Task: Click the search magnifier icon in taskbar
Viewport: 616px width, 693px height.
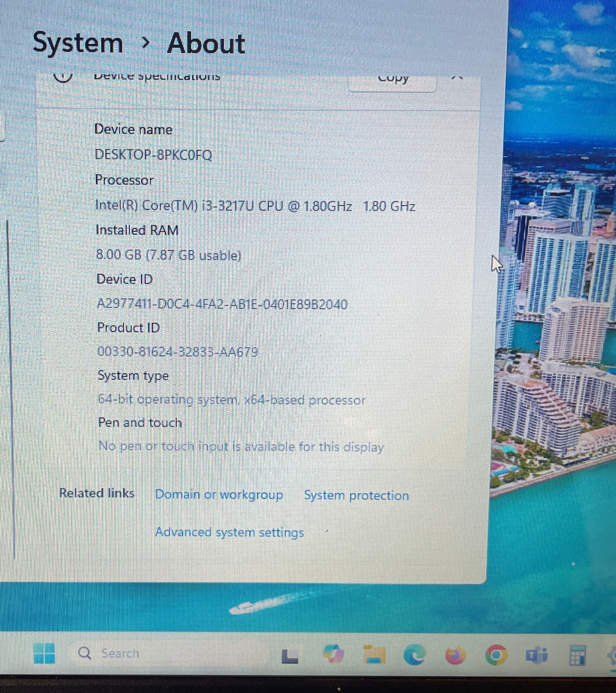Action: pyautogui.click(x=85, y=653)
